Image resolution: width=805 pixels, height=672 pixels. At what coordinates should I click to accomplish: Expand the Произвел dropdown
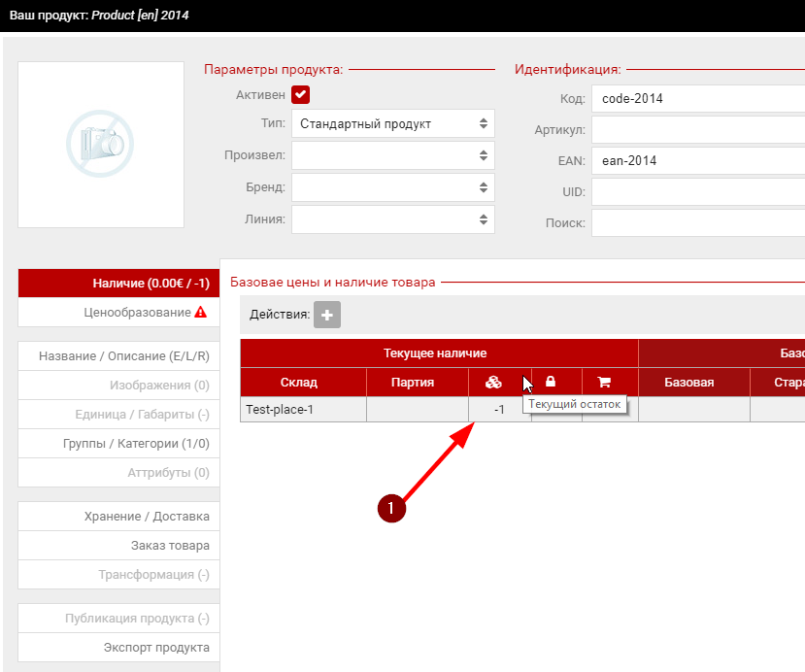click(x=392, y=155)
